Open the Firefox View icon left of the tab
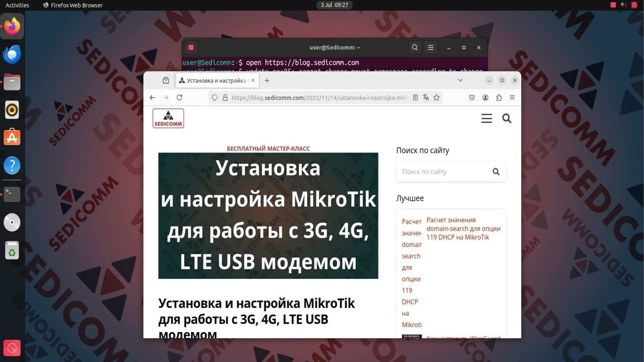 click(x=166, y=80)
